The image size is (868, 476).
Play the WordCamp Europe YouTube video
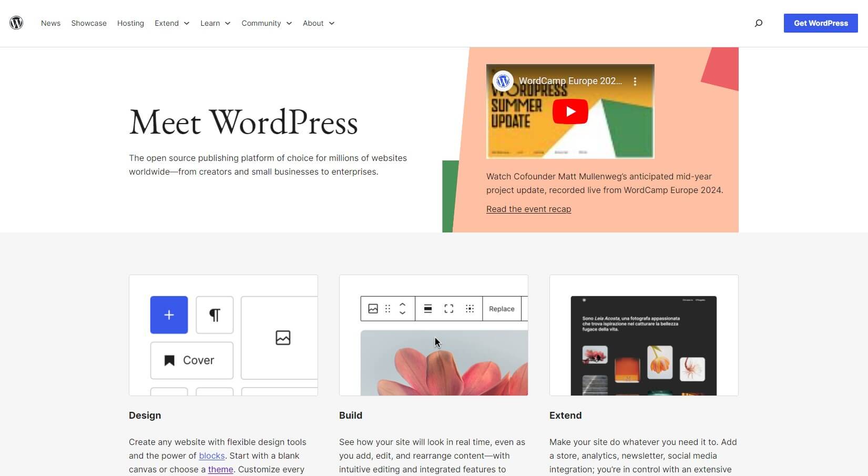(570, 112)
